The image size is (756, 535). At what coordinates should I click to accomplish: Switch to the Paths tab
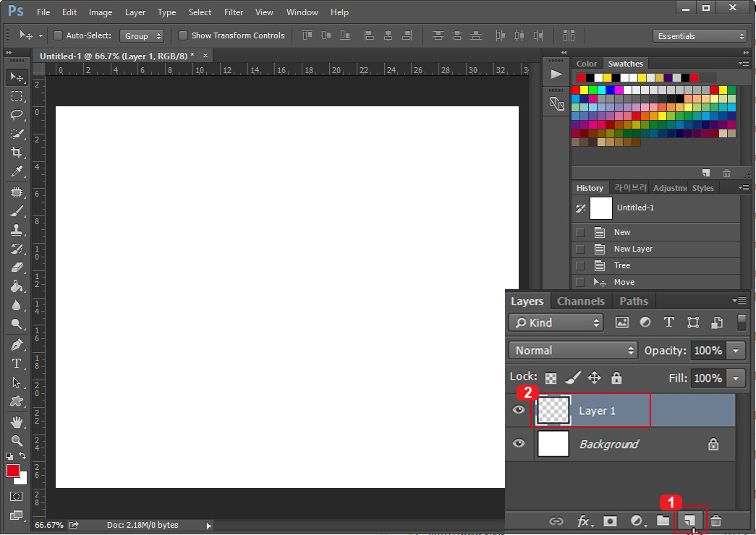(634, 301)
